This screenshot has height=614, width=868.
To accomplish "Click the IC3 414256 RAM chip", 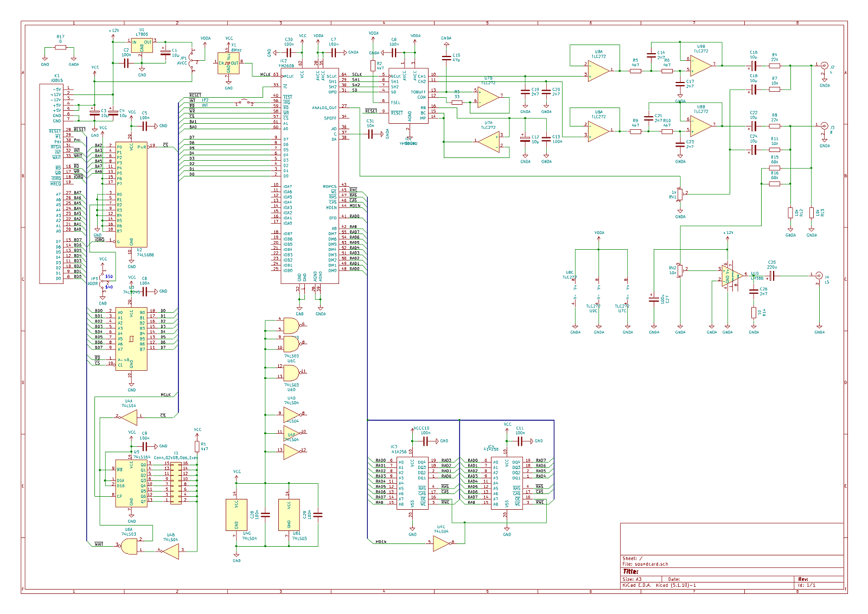I will [x=412, y=483].
